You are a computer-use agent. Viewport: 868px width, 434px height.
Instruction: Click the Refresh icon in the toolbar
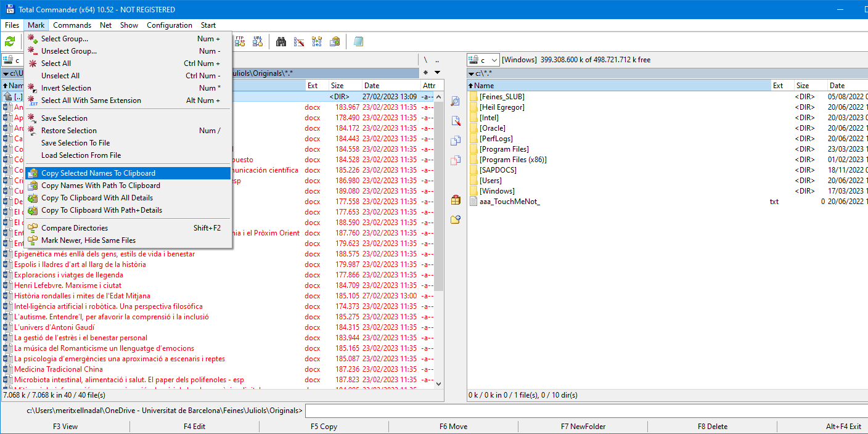[10, 42]
